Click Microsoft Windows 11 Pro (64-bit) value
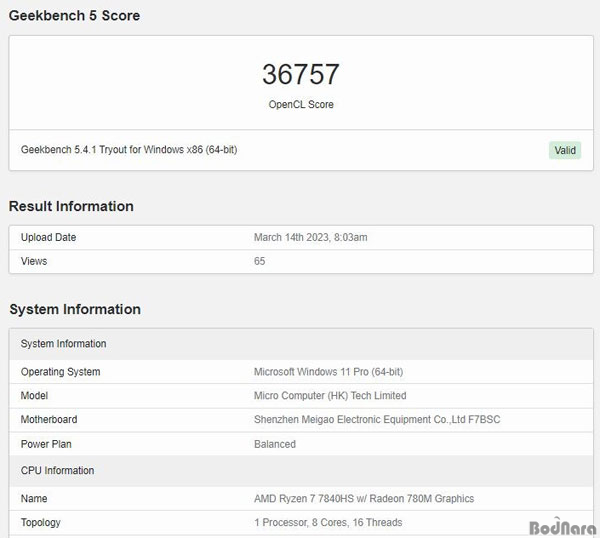600x538 pixels. pyautogui.click(x=328, y=372)
